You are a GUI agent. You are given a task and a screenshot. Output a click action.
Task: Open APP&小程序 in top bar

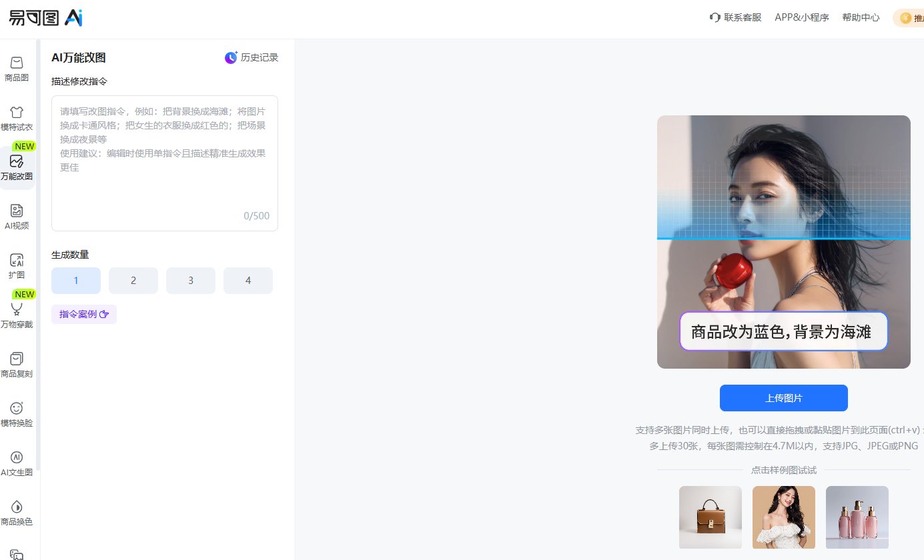click(x=802, y=17)
